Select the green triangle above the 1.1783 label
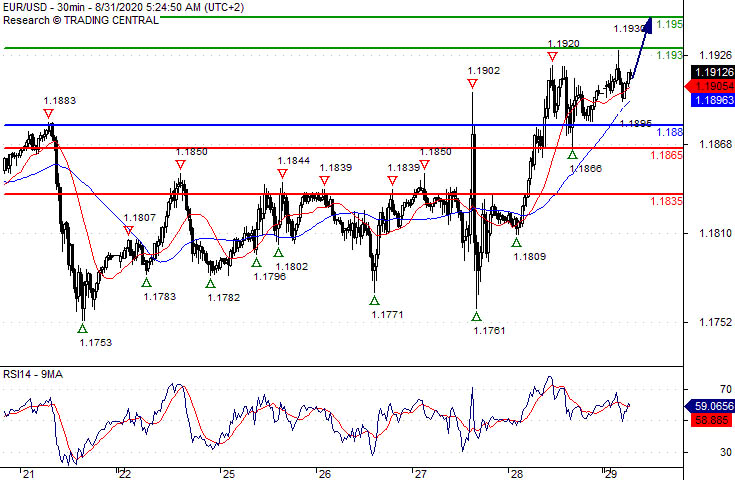The image size is (735, 480). click(146, 282)
